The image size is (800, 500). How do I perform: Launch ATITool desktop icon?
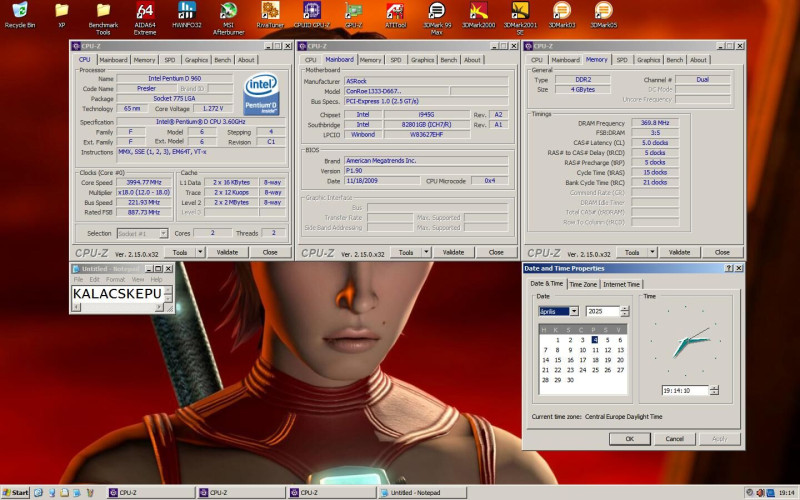[395, 15]
